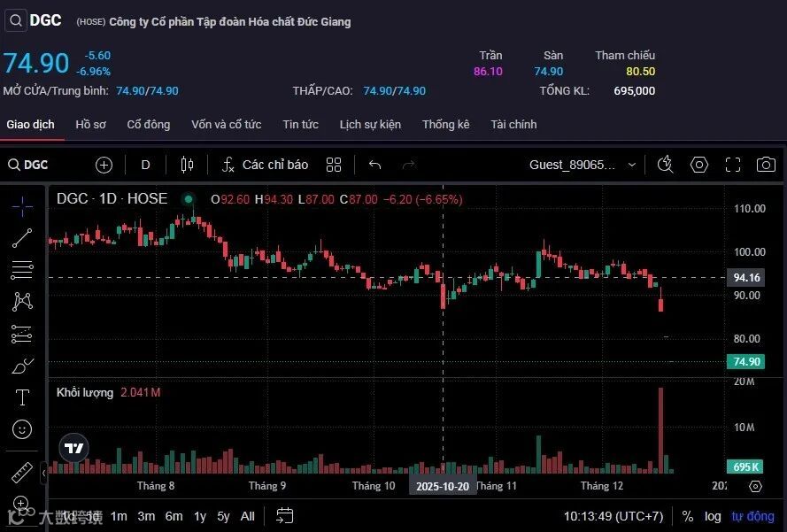The height and width of the screenshot is (532, 787).
Task: Click the 695K volume axis label
Action: tap(745, 466)
